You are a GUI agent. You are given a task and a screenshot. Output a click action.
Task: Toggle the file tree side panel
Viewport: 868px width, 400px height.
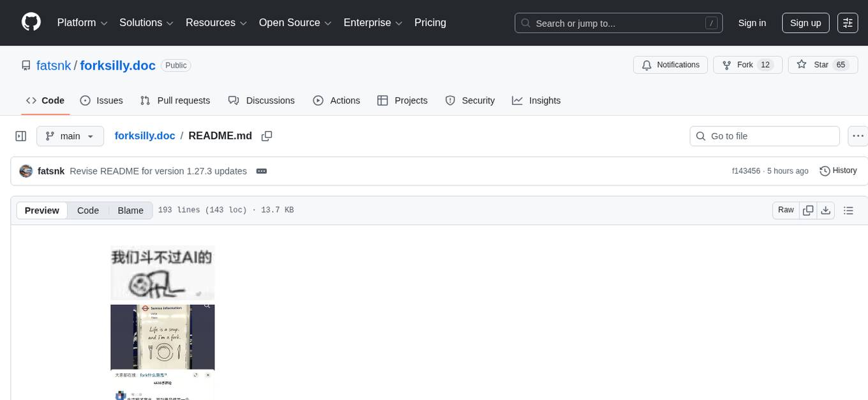coord(20,135)
